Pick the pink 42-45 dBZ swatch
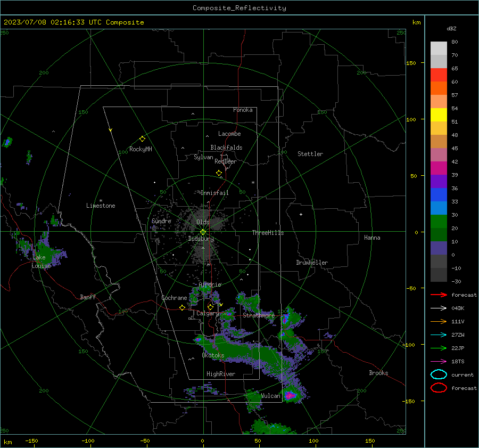 click(439, 154)
